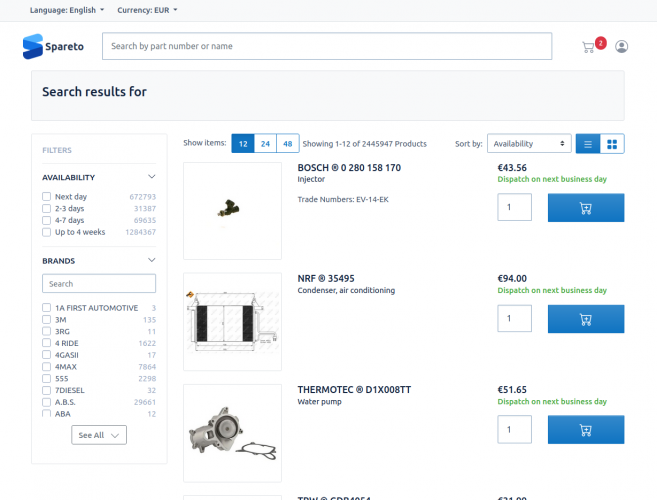Add BOSCH 0 280 158 170 to cart

tap(586, 208)
